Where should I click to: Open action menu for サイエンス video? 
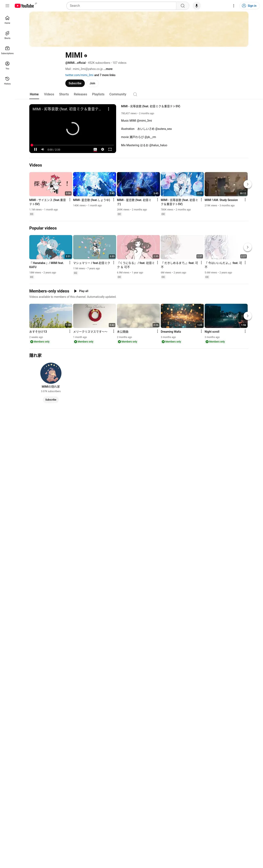pyautogui.click(x=70, y=200)
